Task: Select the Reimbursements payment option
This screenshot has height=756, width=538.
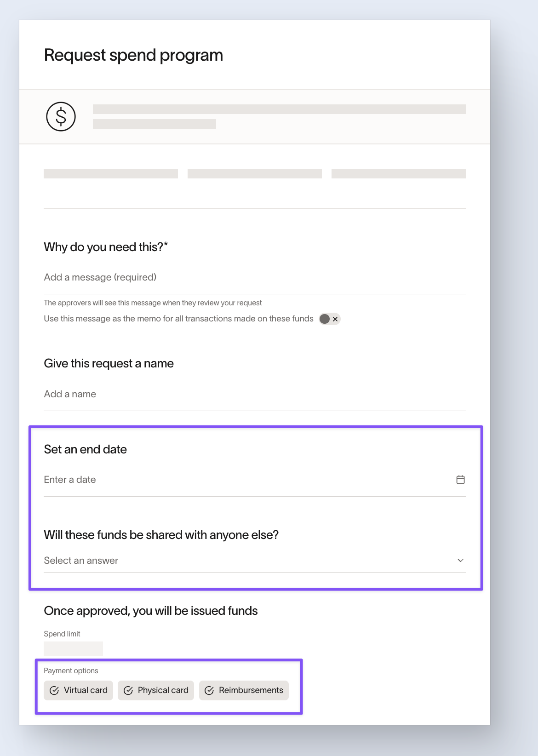Action: 244,691
